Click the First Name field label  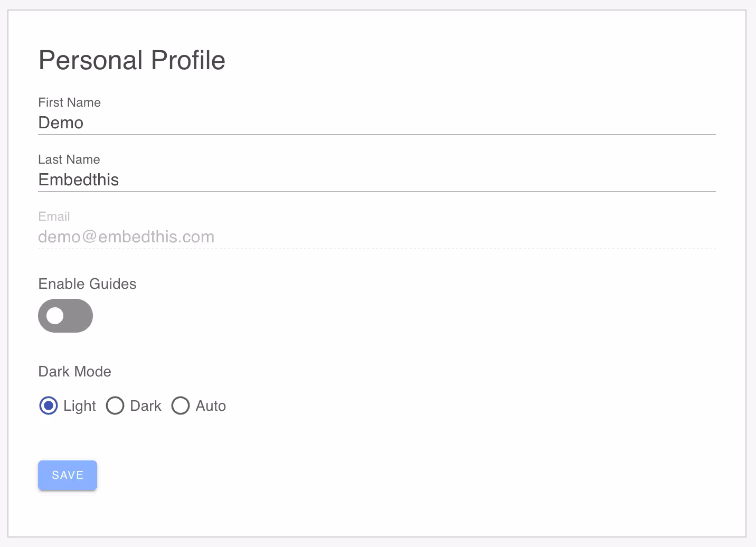(69, 102)
